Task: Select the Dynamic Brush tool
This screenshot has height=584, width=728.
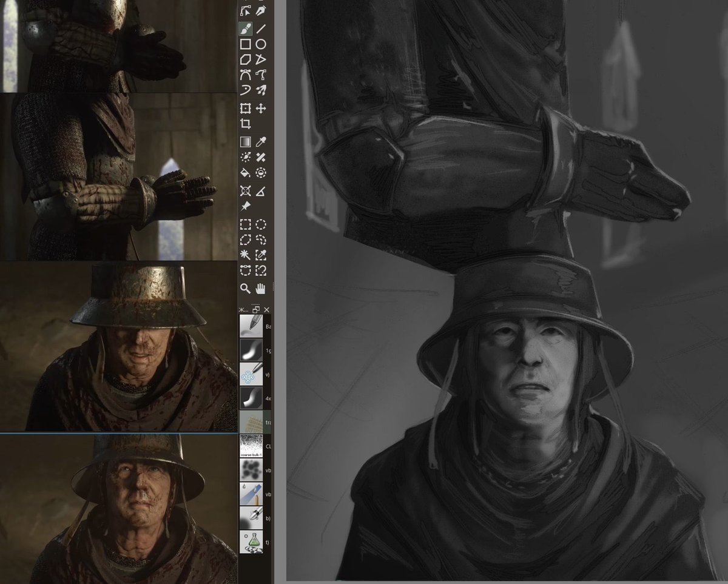Action: coord(246,90)
